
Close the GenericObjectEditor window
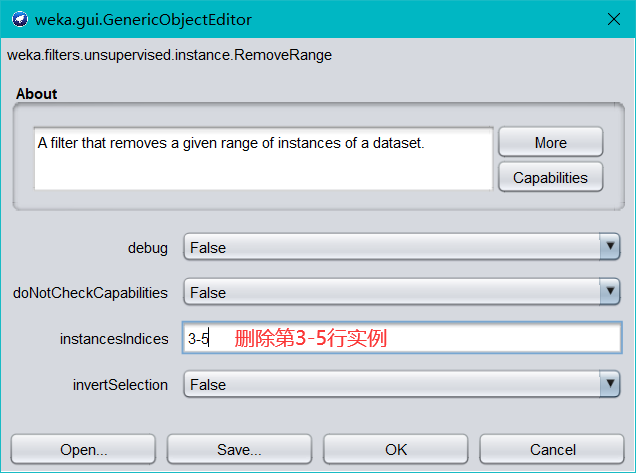pyautogui.click(x=614, y=19)
